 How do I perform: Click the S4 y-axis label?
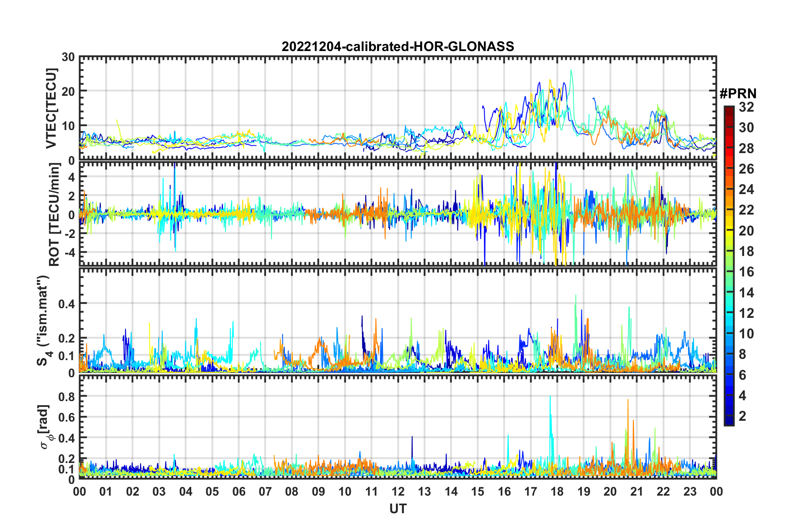pos(43,320)
